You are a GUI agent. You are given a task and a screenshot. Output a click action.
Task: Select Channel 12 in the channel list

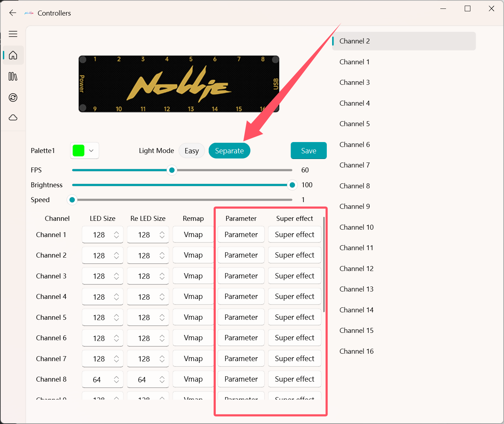pos(356,269)
